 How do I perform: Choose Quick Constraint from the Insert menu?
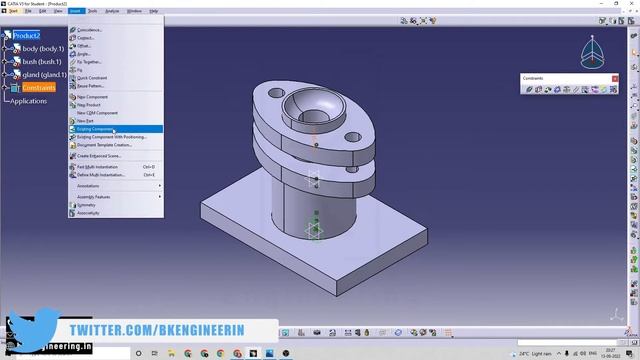coord(116,78)
